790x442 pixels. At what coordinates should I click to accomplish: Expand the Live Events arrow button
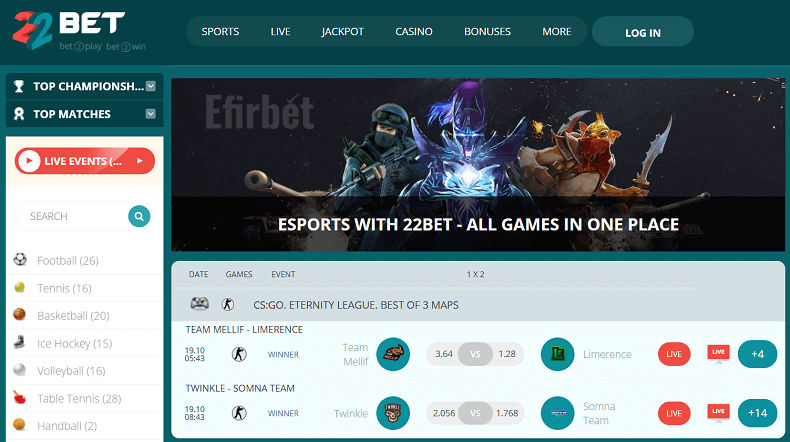point(140,161)
